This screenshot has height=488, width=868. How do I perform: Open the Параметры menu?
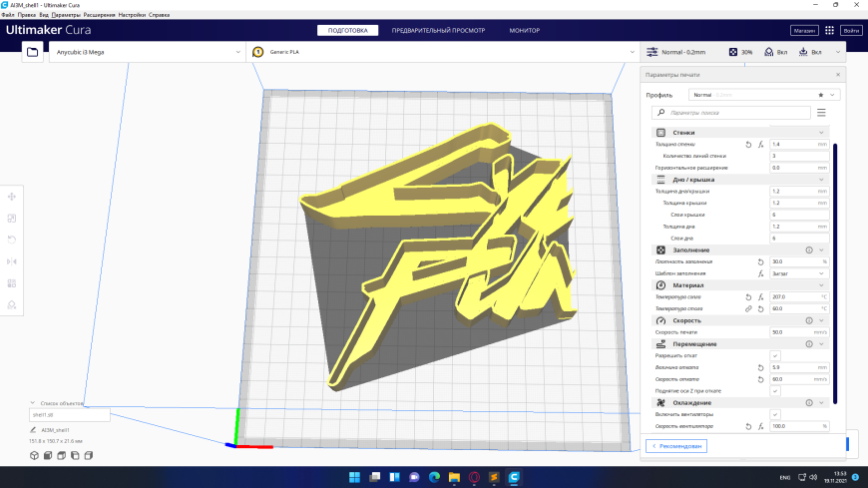(x=66, y=15)
